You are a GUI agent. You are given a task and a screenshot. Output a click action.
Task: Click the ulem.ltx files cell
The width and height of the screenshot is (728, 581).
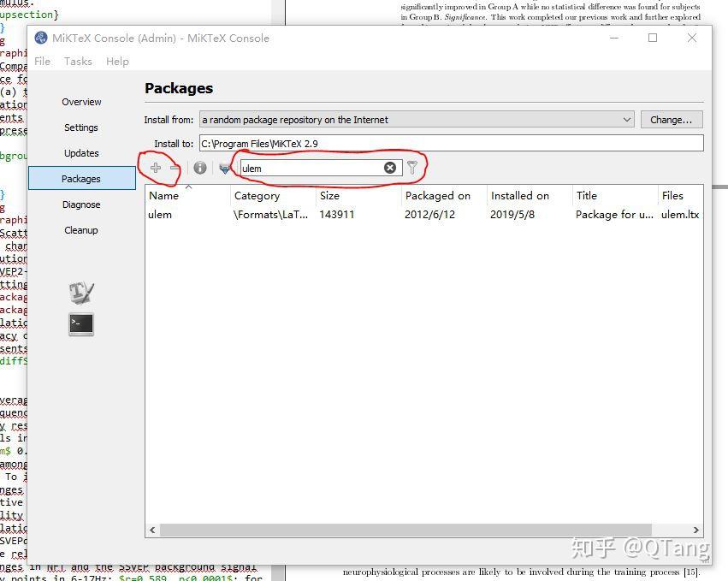[x=680, y=215]
